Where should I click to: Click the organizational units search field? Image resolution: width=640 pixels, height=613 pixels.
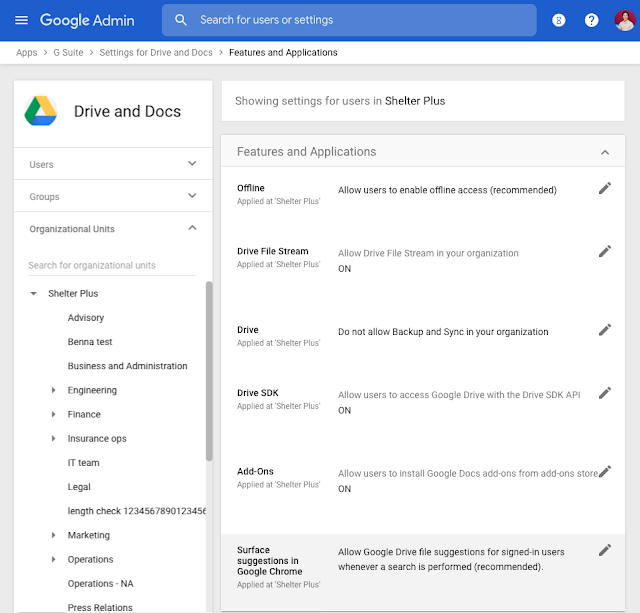(x=112, y=265)
